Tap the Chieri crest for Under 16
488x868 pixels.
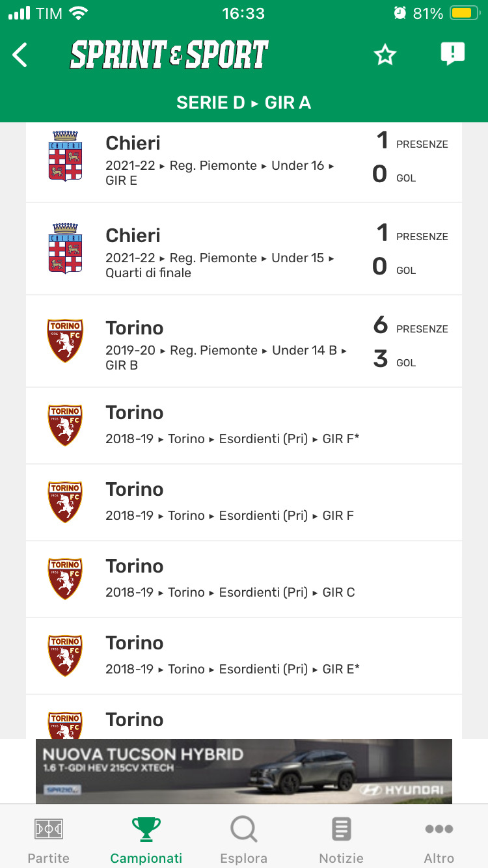65,156
